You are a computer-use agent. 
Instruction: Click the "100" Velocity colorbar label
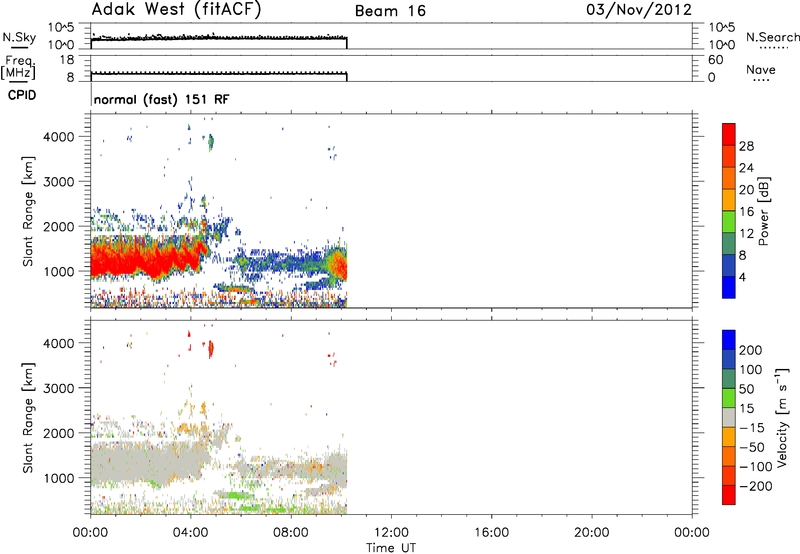coord(751,369)
